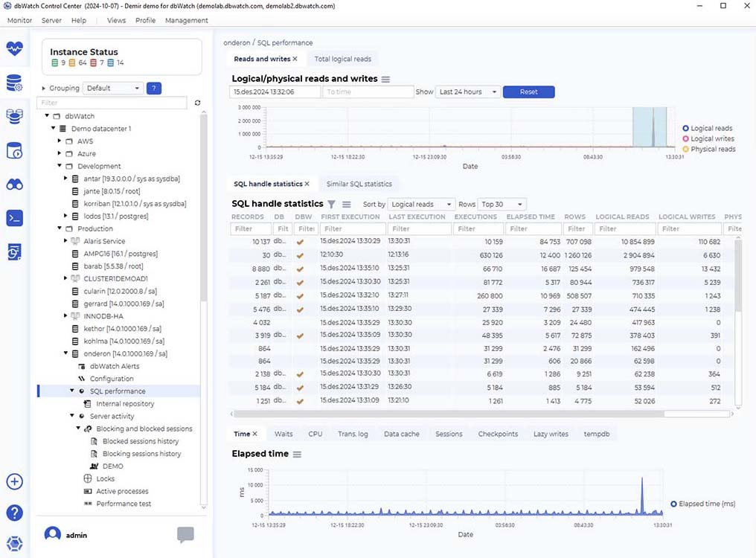Open the SQL terminal console sidebar icon
The image size is (756, 558).
pyautogui.click(x=14, y=218)
